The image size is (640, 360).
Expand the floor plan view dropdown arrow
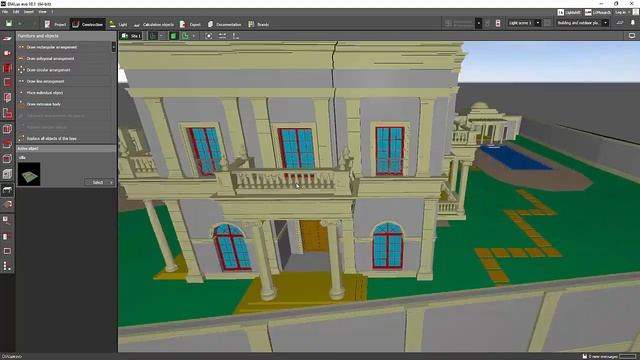coord(161,36)
